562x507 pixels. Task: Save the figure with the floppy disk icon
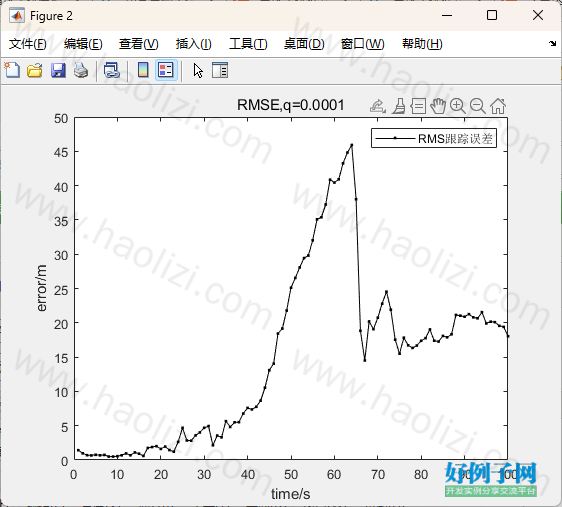pyautogui.click(x=58, y=70)
